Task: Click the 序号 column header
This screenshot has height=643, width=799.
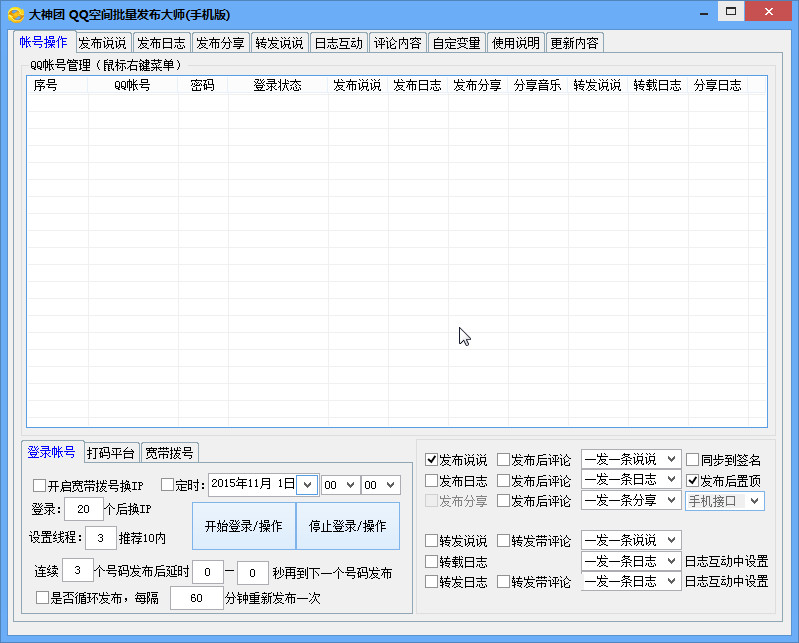Action: point(57,85)
